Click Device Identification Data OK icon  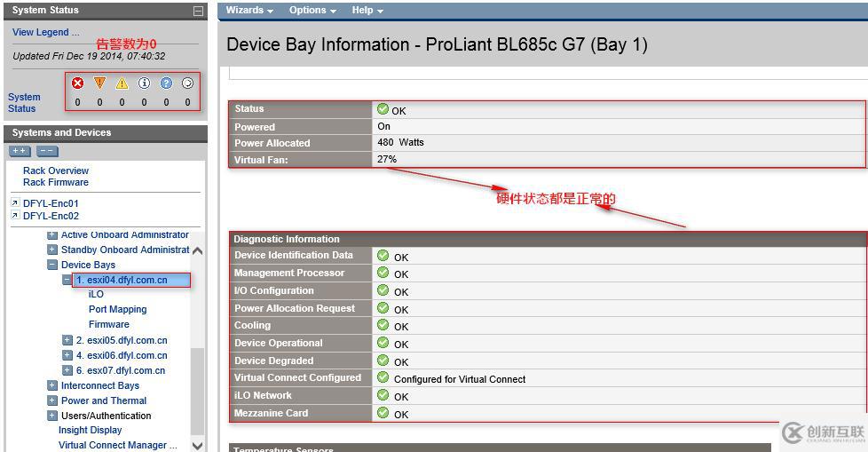pyautogui.click(x=383, y=256)
